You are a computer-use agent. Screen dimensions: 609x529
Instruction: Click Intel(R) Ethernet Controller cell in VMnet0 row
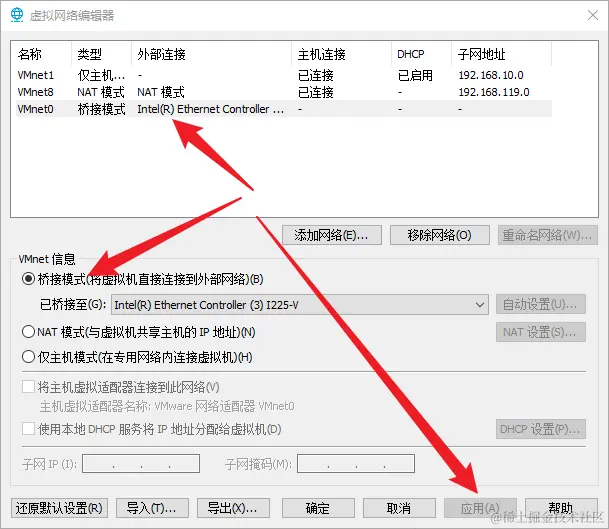click(x=210, y=109)
